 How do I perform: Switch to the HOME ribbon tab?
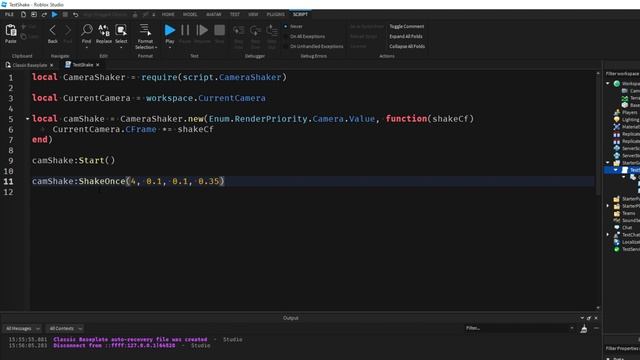168,14
